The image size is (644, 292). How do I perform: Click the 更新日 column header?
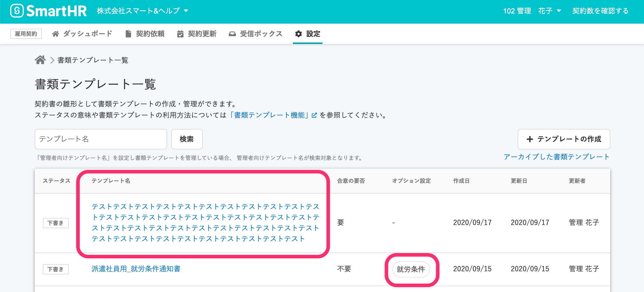pos(519,181)
